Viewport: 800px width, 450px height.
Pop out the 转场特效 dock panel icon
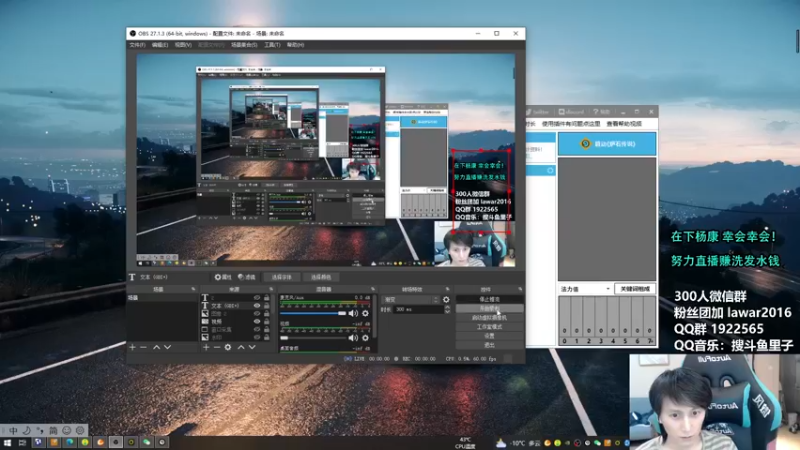pos(447,289)
